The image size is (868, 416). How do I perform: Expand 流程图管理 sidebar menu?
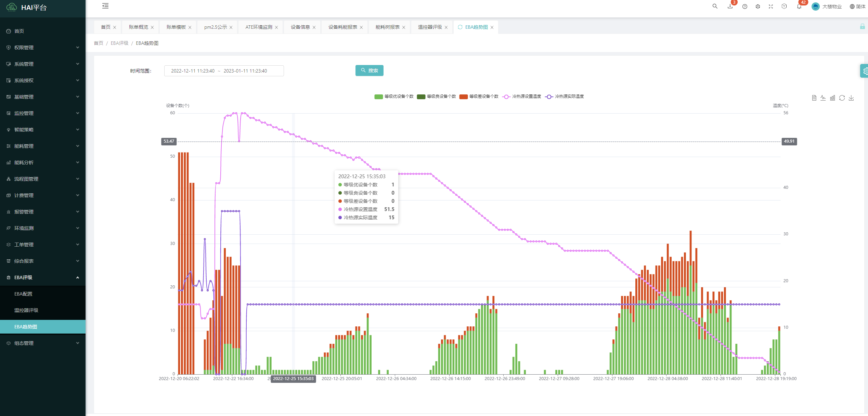(x=43, y=179)
